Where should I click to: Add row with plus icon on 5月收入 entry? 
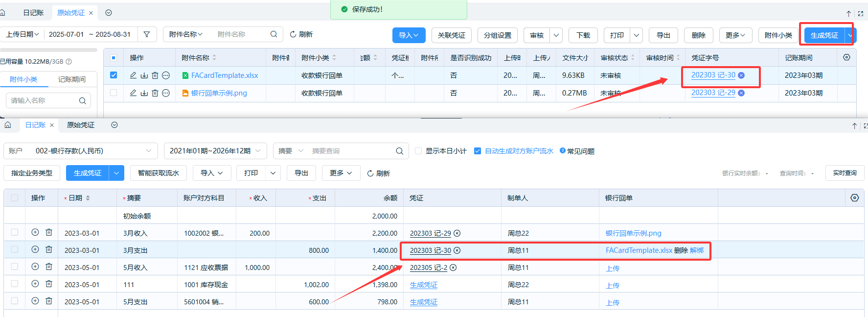[35, 267]
